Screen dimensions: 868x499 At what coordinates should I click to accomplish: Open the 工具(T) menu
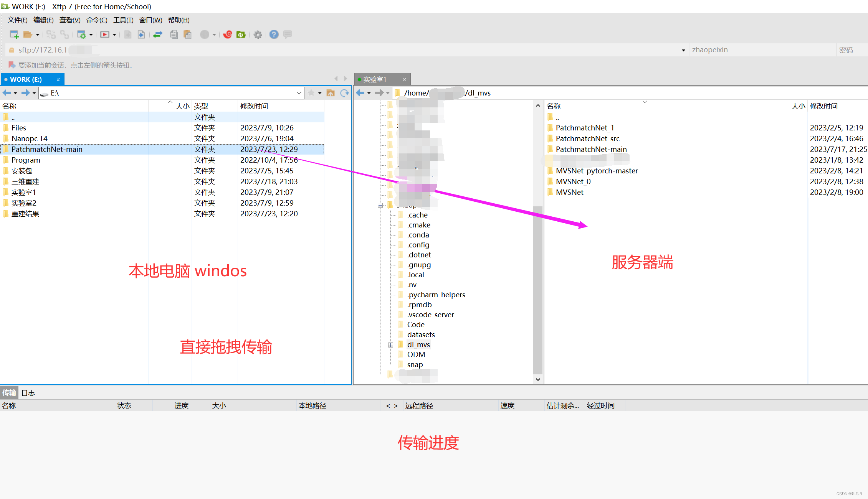click(x=122, y=20)
